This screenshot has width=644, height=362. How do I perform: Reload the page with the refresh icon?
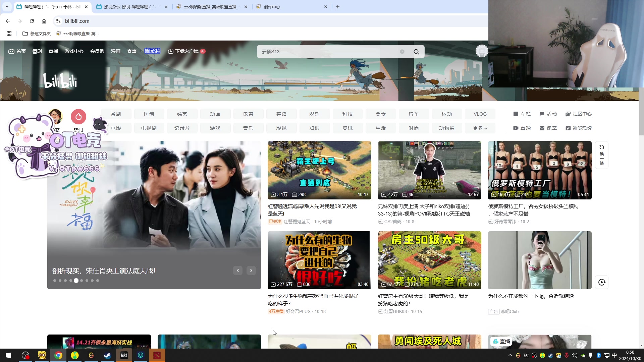click(32, 21)
